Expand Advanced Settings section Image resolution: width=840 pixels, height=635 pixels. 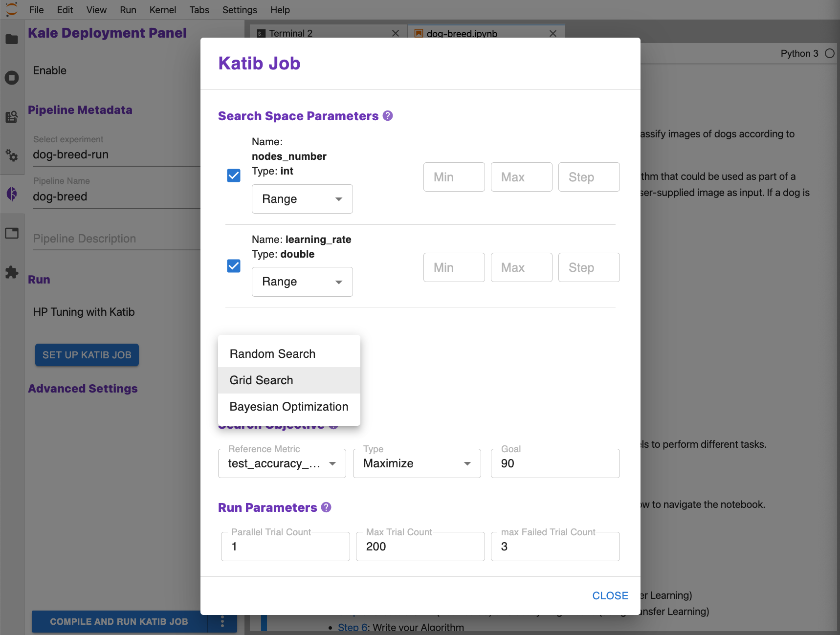83,389
